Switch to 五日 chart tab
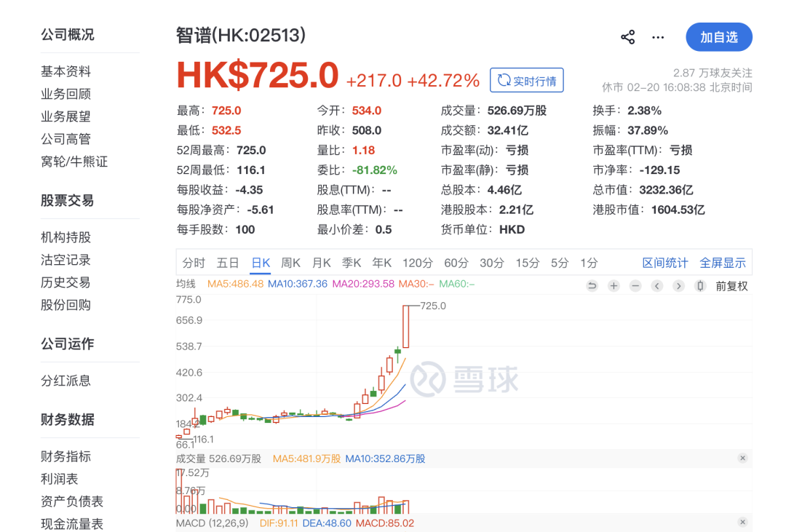786x532 pixels. click(x=228, y=263)
